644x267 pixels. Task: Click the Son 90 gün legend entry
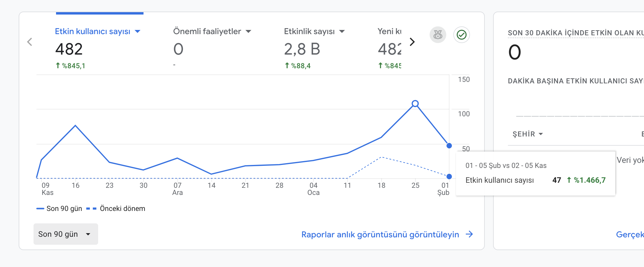[x=59, y=209]
